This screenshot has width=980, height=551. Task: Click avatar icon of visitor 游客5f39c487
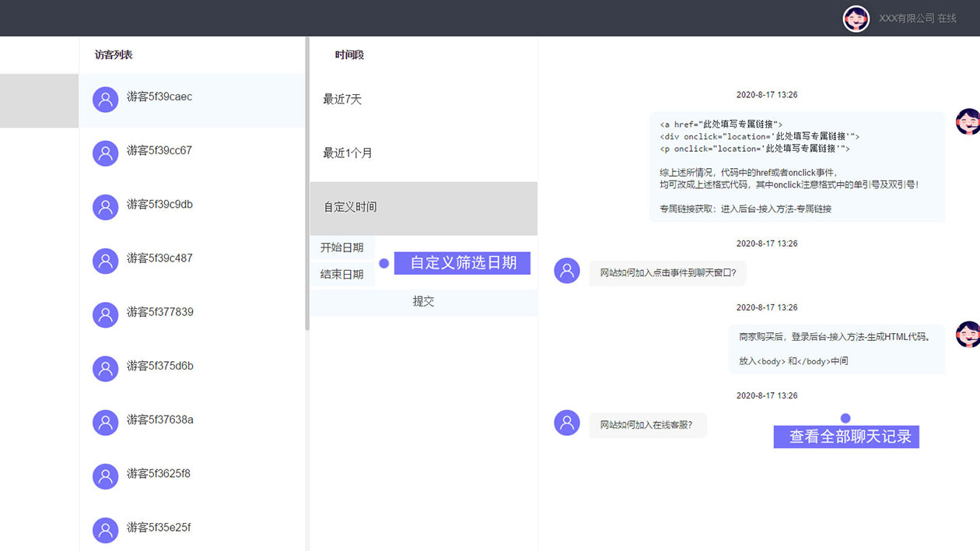tap(105, 261)
